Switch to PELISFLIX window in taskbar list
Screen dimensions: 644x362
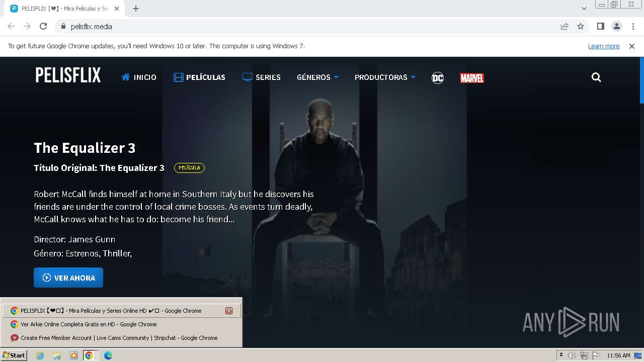coord(121,311)
